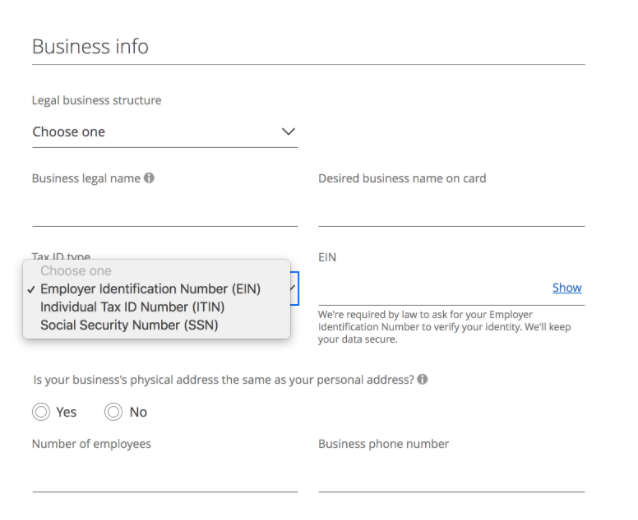Expand the Legal business structure chevron arrow
The image size is (638, 520).
(x=288, y=132)
